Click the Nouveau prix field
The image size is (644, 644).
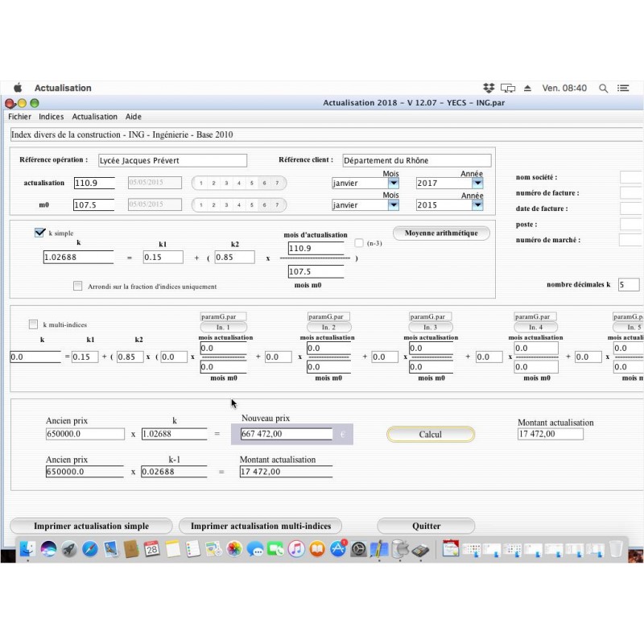click(x=287, y=434)
